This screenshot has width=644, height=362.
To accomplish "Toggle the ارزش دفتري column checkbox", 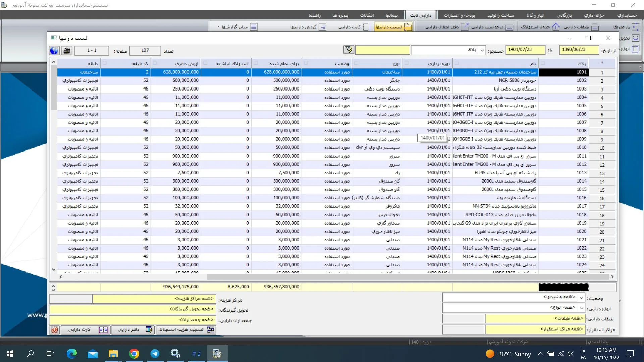I will pos(155,63).
